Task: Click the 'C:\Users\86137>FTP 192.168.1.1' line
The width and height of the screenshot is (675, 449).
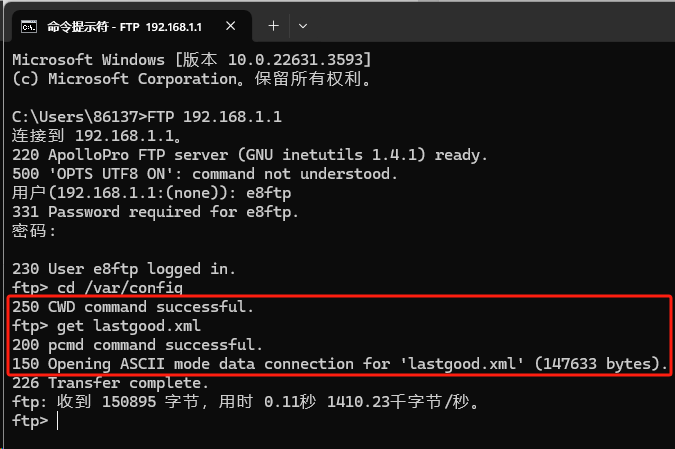Action: [x=146, y=117]
